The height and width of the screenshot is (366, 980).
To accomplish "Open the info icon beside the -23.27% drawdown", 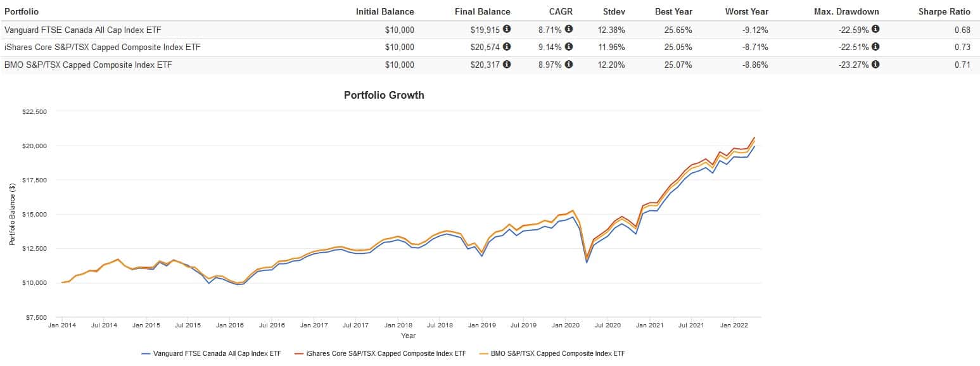I will click(875, 65).
